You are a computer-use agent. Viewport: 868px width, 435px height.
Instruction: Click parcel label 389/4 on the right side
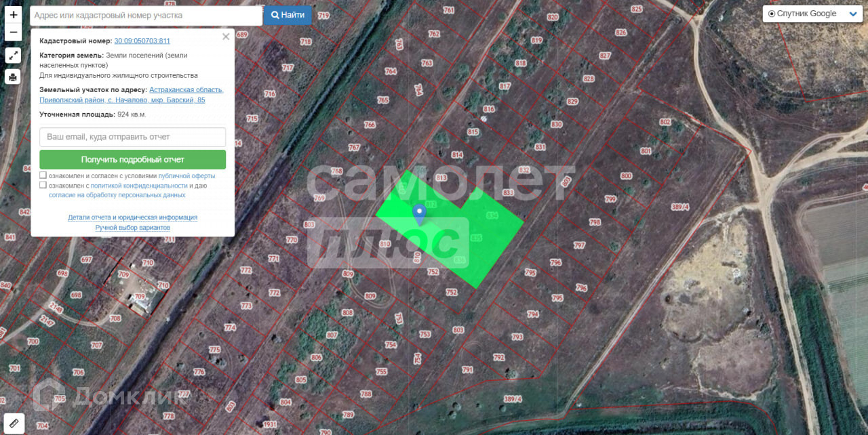(680, 207)
